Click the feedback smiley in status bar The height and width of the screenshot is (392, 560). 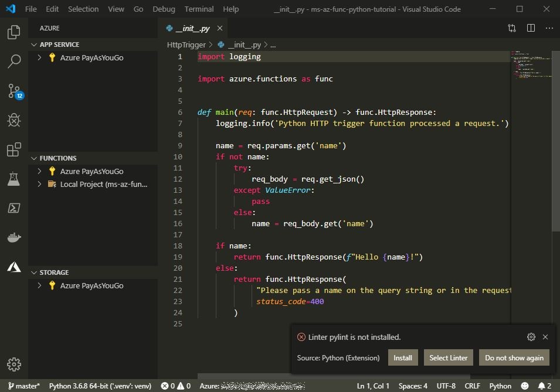525,386
